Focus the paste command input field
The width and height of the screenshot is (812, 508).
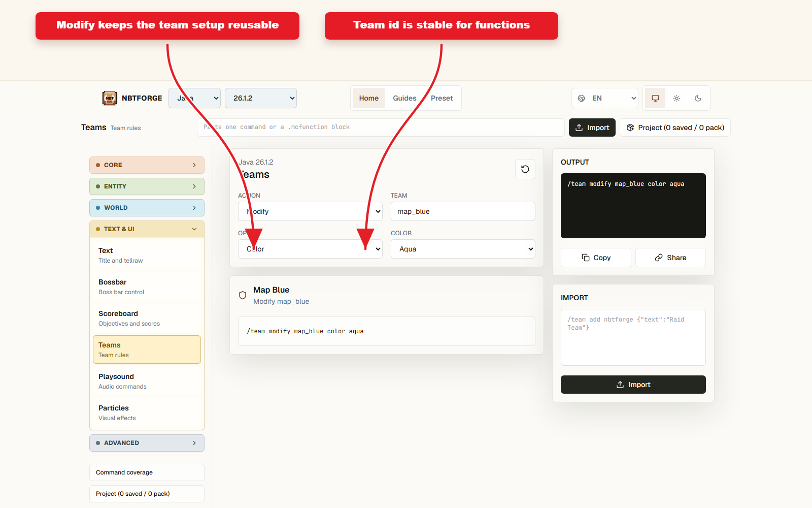(381, 128)
